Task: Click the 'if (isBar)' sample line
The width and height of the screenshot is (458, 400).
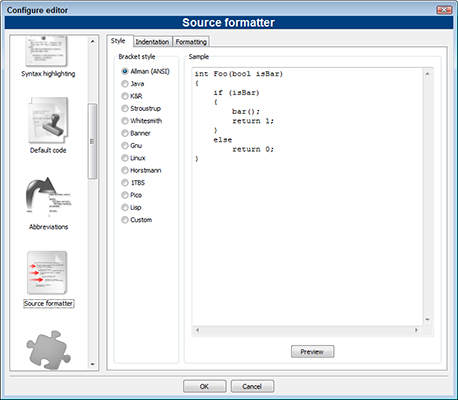Action: point(236,93)
